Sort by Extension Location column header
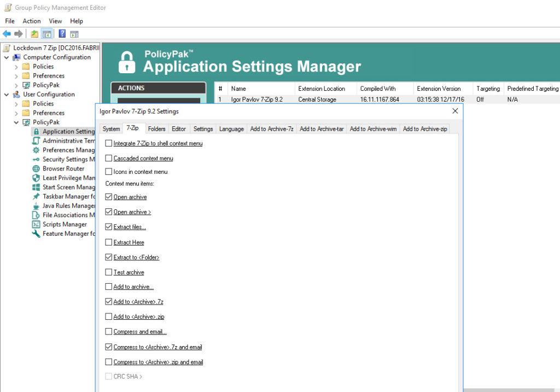Screen dimensions: 560x392 pyautogui.click(x=326, y=89)
